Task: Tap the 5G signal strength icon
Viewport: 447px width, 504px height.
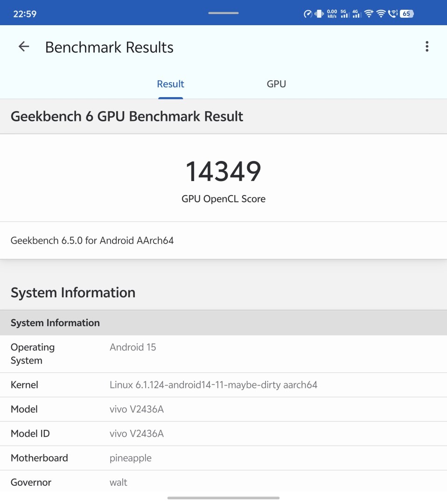Action: pyautogui.click(x=345, y=14)
